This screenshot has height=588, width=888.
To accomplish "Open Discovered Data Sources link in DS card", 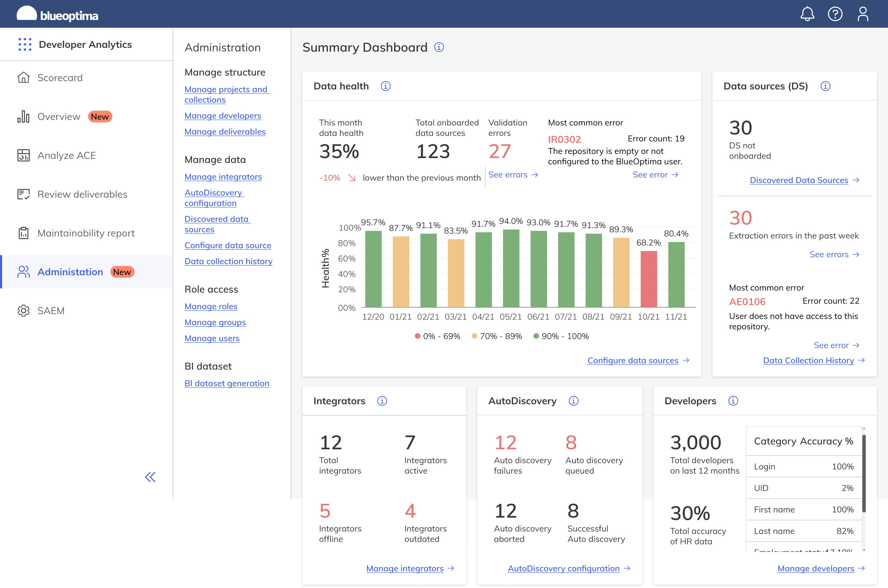I will [804, 180].
